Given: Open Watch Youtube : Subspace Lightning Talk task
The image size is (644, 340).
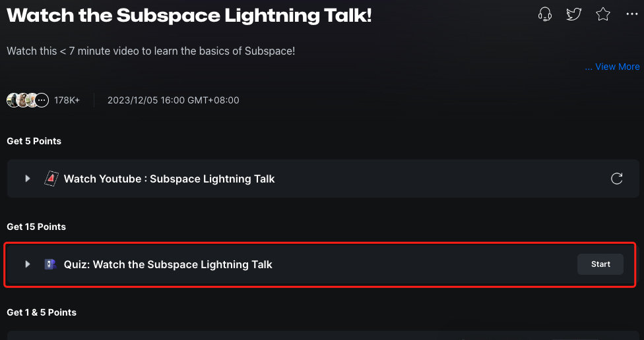Looking at the screenshot, I should click(169, 179).
